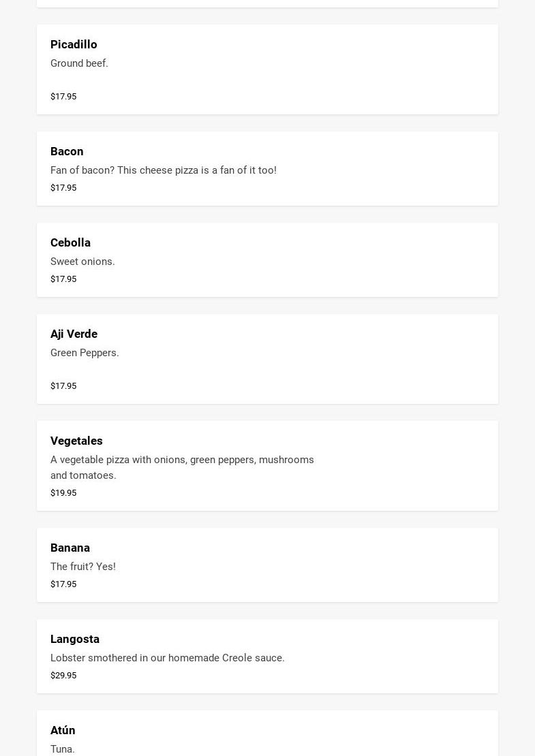Click the vegetable pizza ingredients description

point(182,467)
